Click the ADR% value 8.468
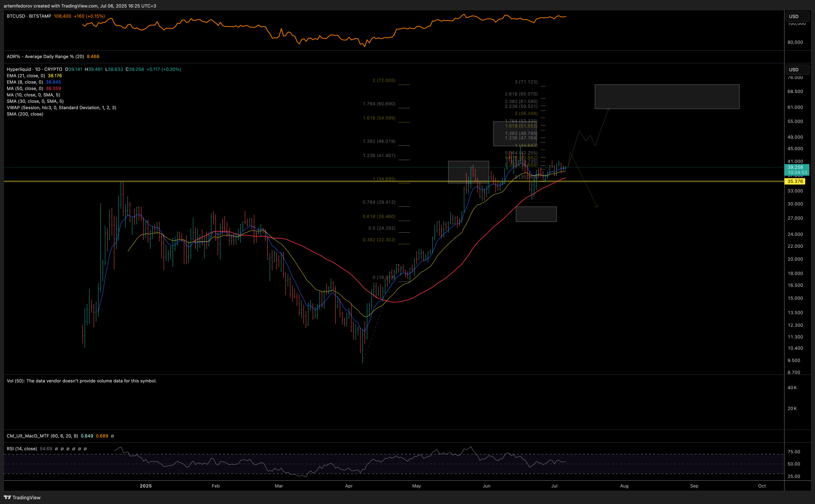The width and height of the screenshot is (815, 504). [x=93, y=56]
